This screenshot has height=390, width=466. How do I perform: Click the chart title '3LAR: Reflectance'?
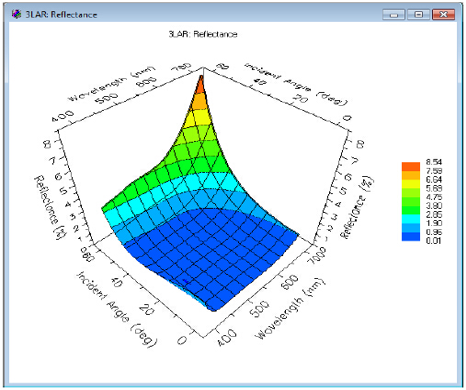click(203, 34)
